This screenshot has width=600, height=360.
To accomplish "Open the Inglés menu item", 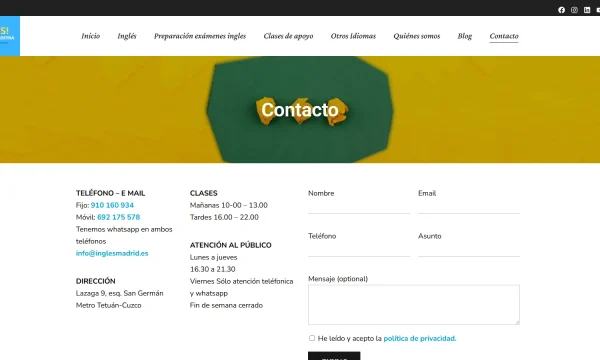I will point(127,36).
